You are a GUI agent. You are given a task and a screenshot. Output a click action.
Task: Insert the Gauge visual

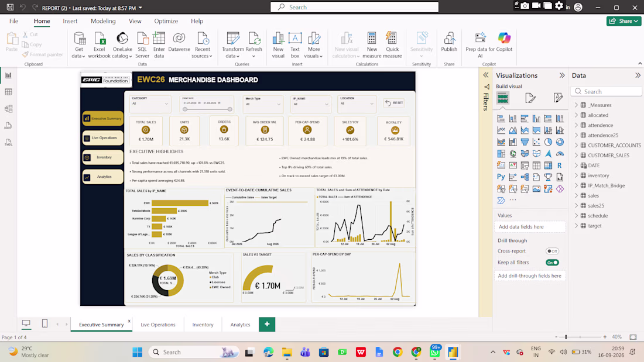coord(560,154)
